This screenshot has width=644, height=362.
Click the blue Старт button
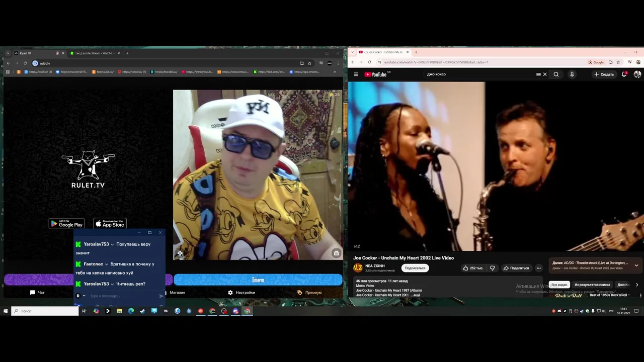tap(258, 280)
